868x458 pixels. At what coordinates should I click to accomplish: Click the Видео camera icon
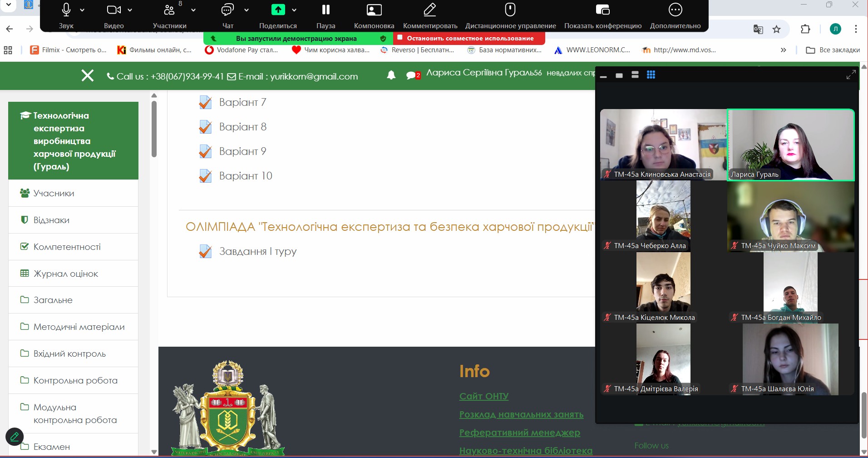point(113,10)
